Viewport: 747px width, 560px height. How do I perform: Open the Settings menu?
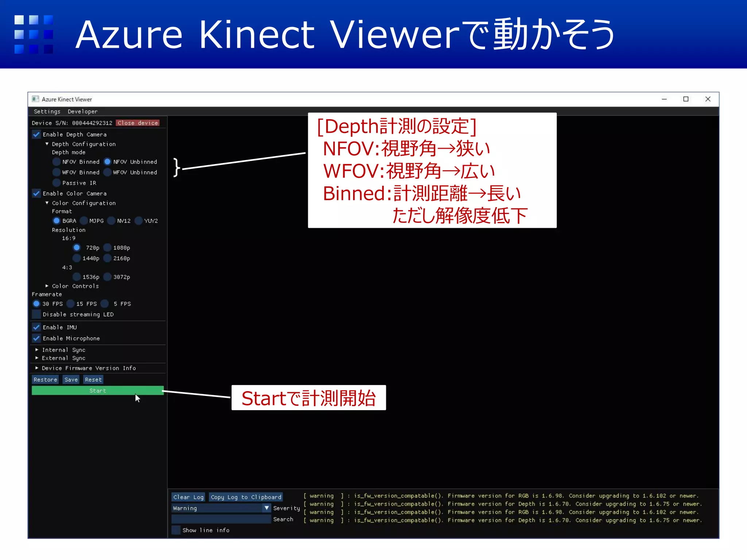47,112
